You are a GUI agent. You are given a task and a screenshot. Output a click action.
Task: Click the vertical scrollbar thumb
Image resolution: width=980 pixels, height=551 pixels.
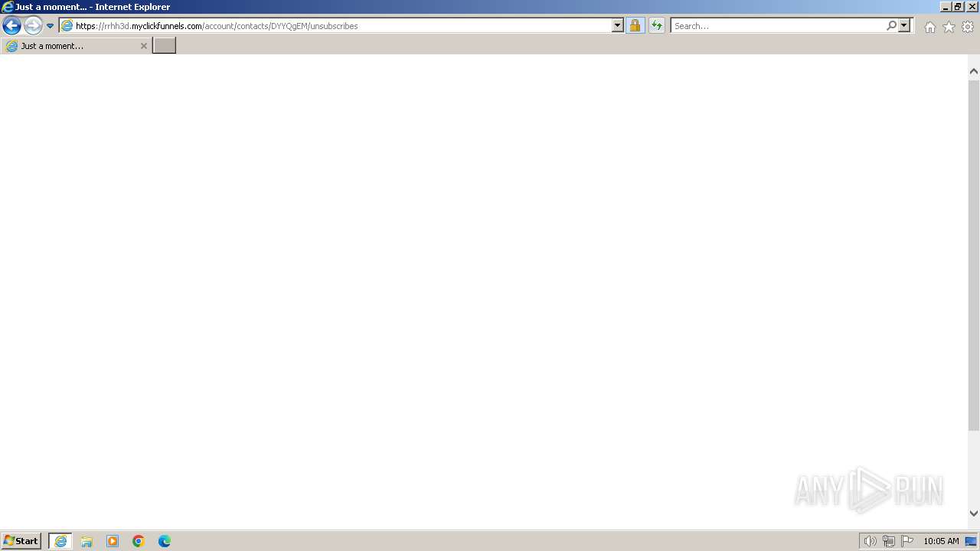click(974, 255)
